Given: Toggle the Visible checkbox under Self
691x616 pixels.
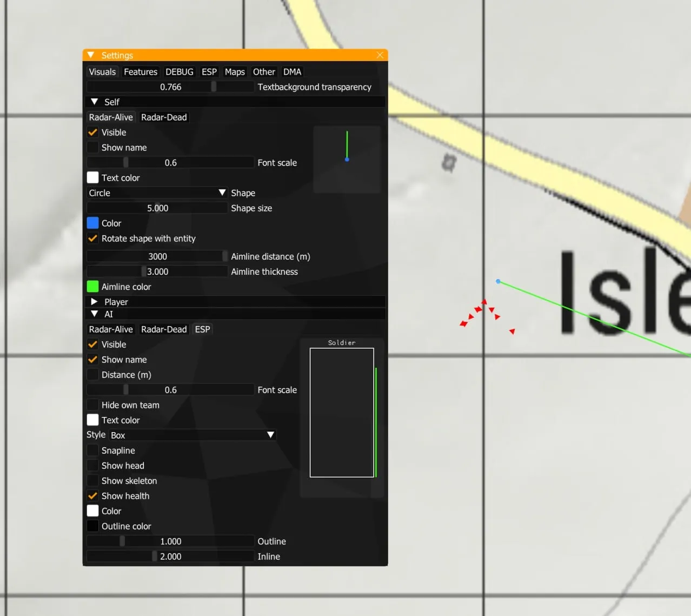Looking at the screenshot, I should (x=93, y=133).
